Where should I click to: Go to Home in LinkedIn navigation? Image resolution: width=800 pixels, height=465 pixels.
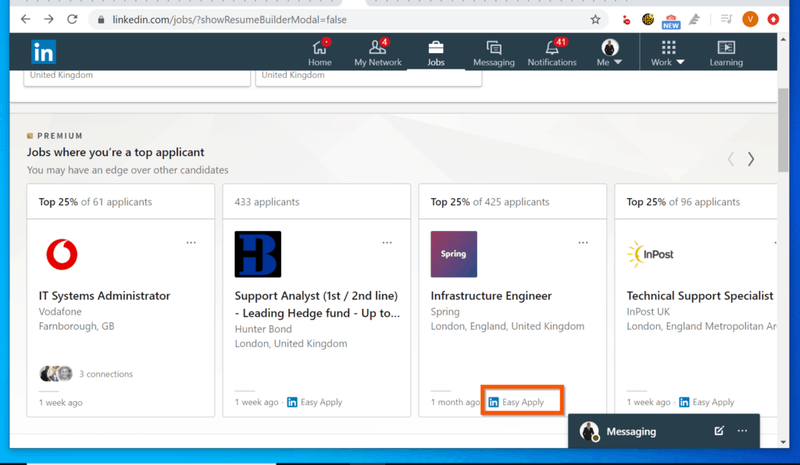click(x=320, y=52)
